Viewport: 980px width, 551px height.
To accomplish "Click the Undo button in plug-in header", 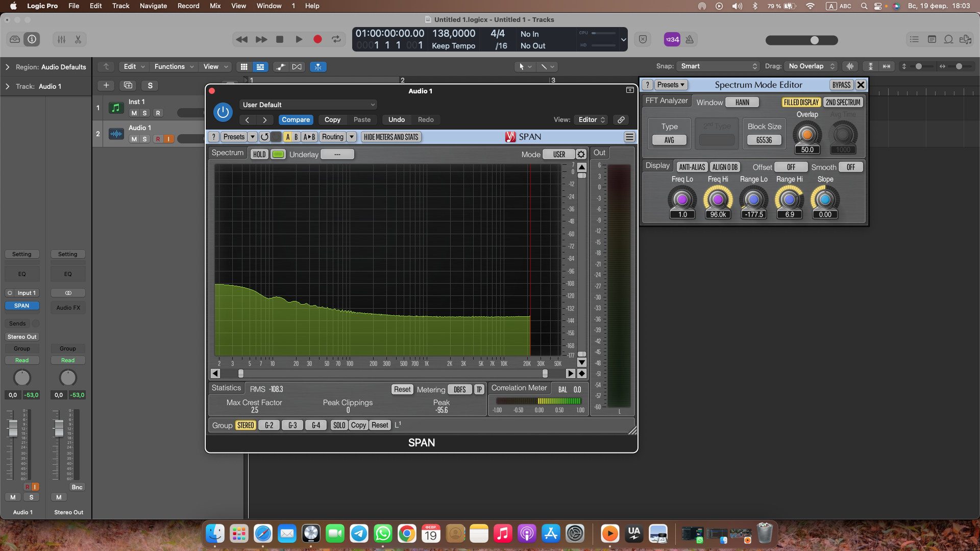I will click(x=397, y=120).
